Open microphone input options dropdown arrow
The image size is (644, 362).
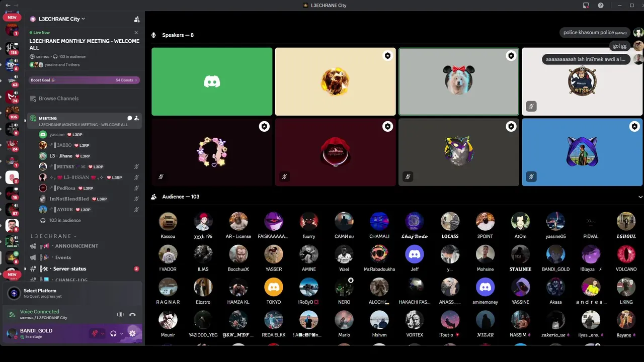pyautogui.click(x=103, y=333)
